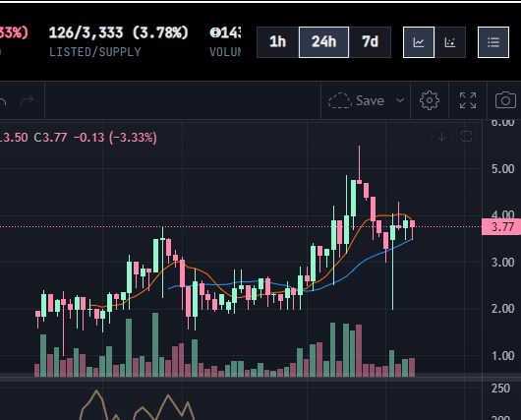Click the 126/3,333 (3.78%) listed value

click(118, 32)
